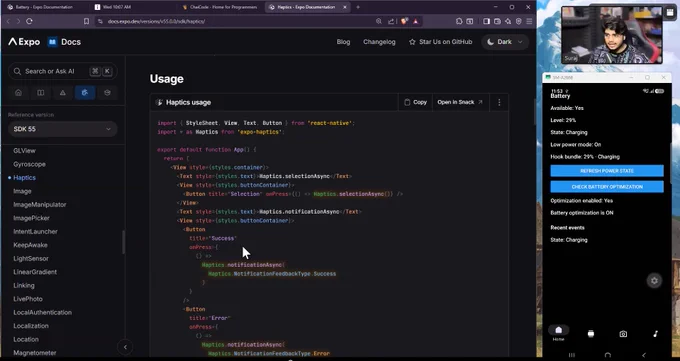Screen dimensions: 680x361
Task: Click the Search or Ask AI field
Action: pyautogui.click(x=62, y=71)
